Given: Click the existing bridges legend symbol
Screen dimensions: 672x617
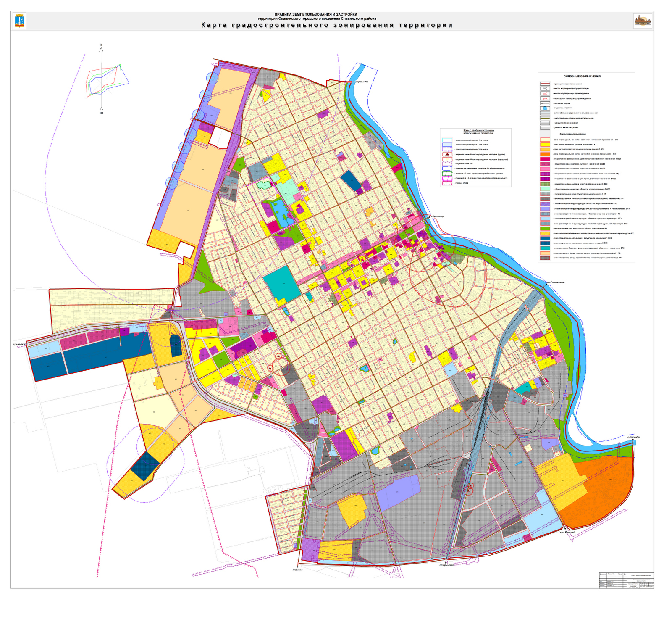Looking at the screenshot, I should 545,88.
